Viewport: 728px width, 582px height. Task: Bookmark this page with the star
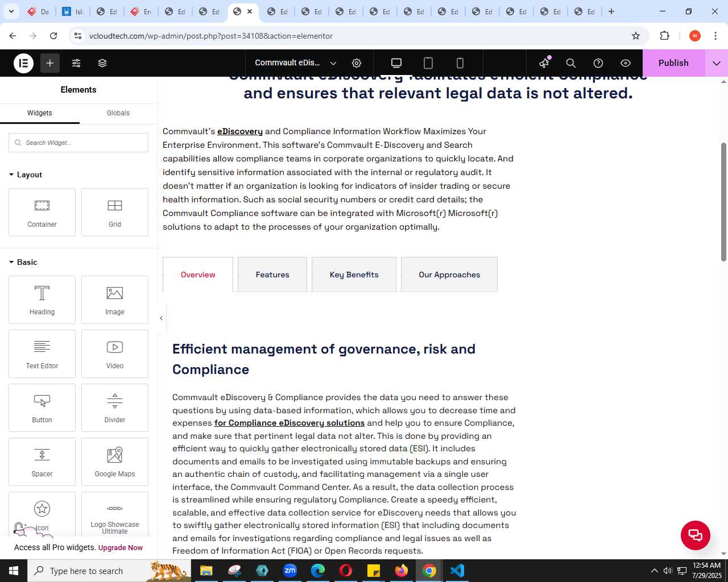coord(636,36)
